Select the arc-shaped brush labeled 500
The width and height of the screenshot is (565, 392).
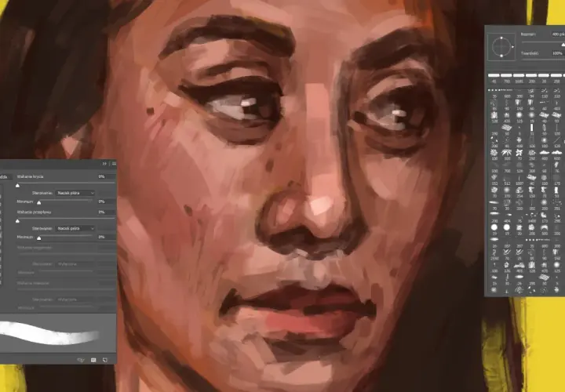point(544,229)
